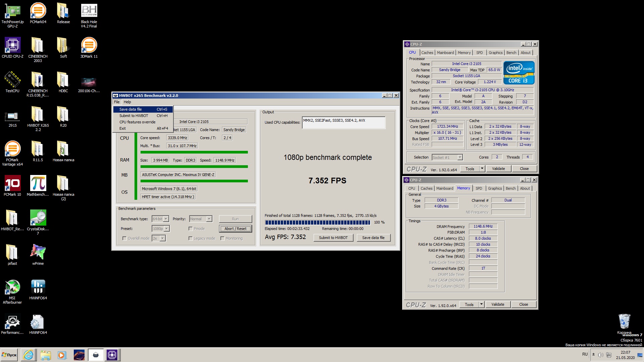Screen dimensions: 644x362
Task: Toggle Legacy mode checkbox
Action: tap(191, 238)
